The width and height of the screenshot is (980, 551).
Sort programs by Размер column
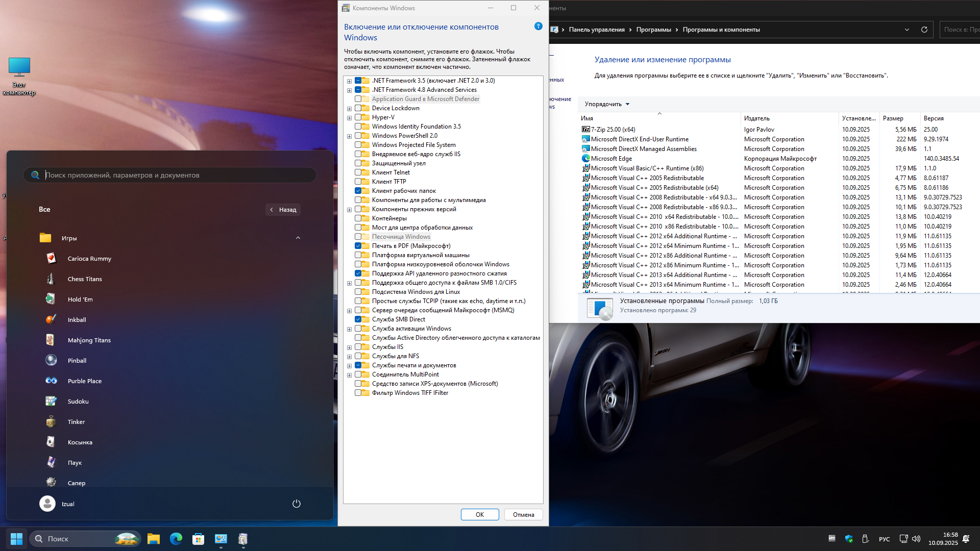pos(899,118)
